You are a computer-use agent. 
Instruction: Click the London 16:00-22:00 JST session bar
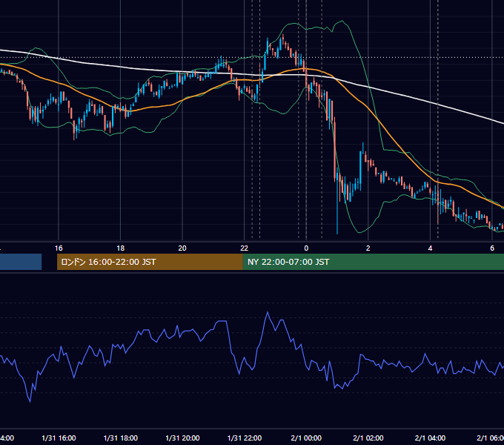click(x=150, y=262)
